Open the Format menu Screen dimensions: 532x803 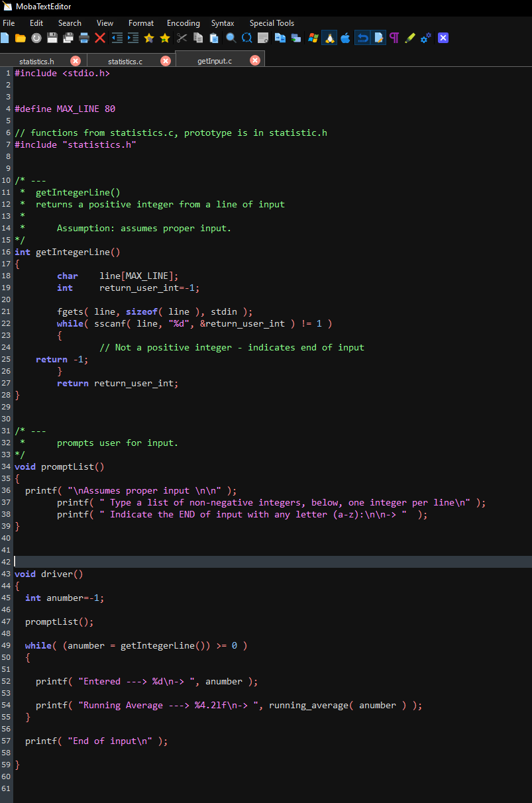141,23
